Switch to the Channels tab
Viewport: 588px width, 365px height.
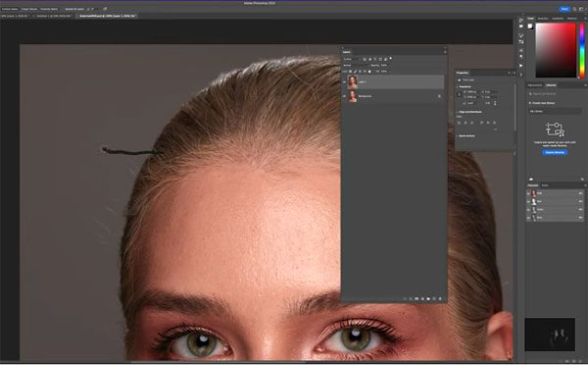533,185
